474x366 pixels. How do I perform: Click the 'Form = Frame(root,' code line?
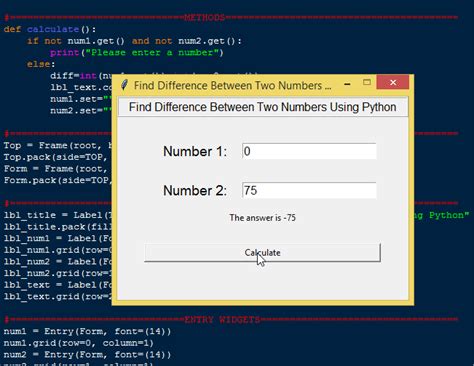pos(58,169)
